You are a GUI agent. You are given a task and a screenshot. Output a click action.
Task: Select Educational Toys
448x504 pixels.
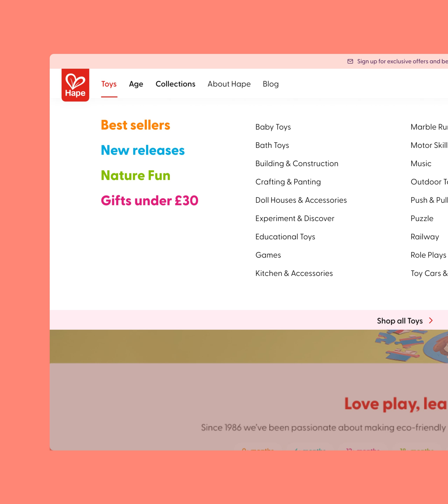point(285,237)
